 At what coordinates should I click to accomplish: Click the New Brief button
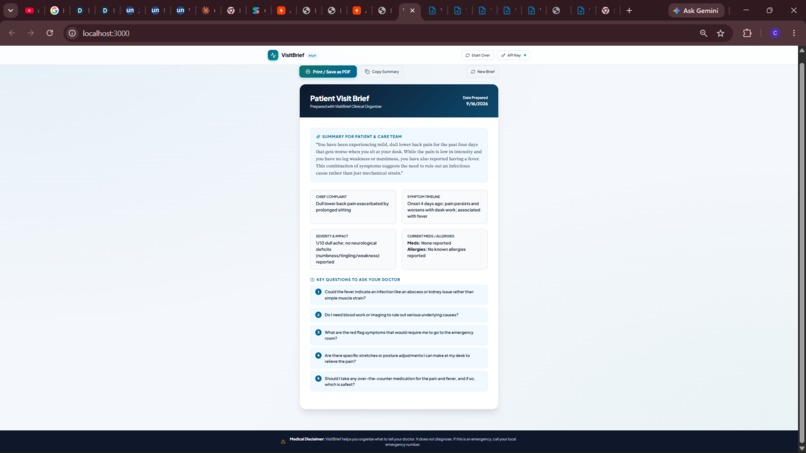coord(483,71)
